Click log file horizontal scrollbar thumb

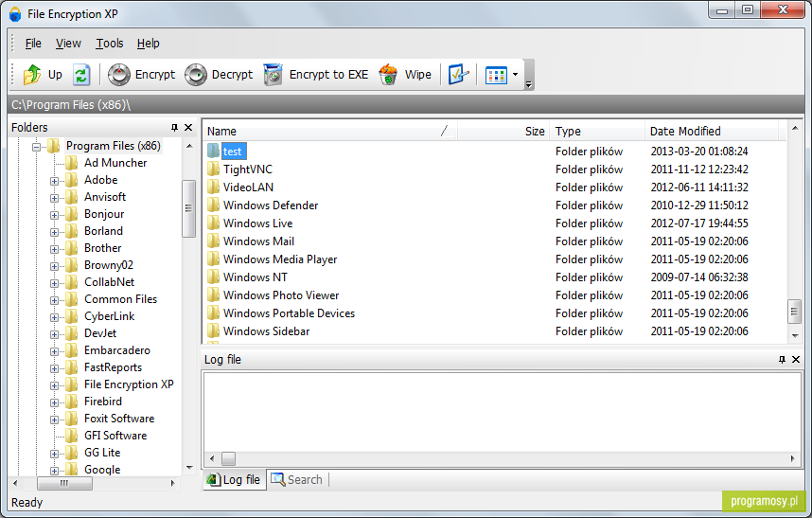tap(228, 458)
